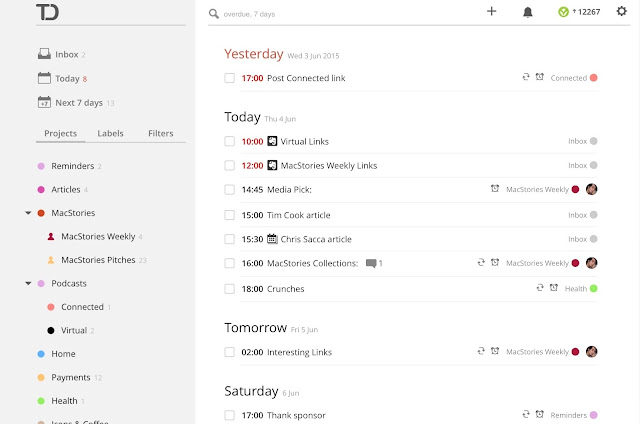Open notifications bell icon
Image resolution: width=640 pixels, height=424 pixels.
pyautogui.click(x=528, y=12)
